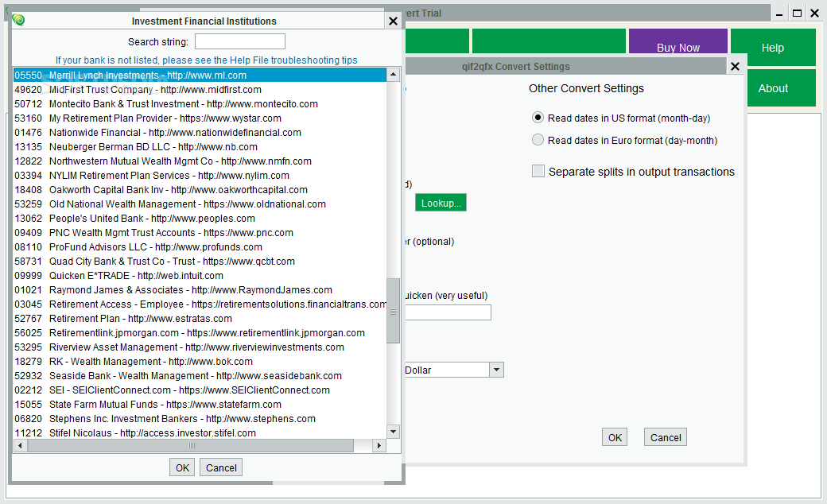The width and height of the screenshot is (827, 504).
Task: Select MidFirst Trust Company entry
Action: pyautogui.click(x=200, y=90)
